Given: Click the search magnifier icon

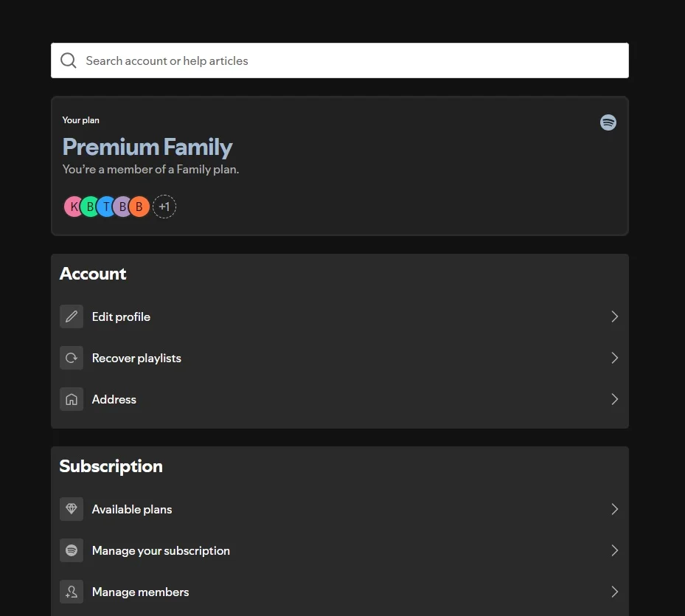Looking at the screenshot, I should tap(68, 60).
